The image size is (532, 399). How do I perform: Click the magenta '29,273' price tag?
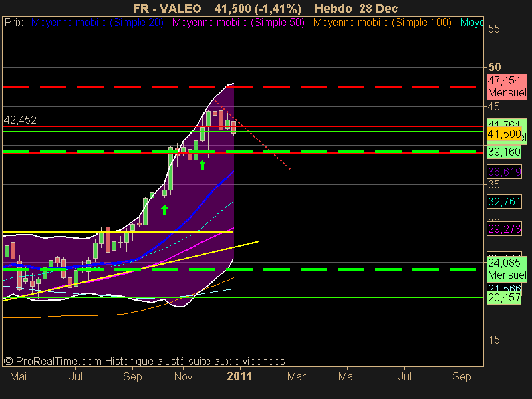(x=504, y=229)
